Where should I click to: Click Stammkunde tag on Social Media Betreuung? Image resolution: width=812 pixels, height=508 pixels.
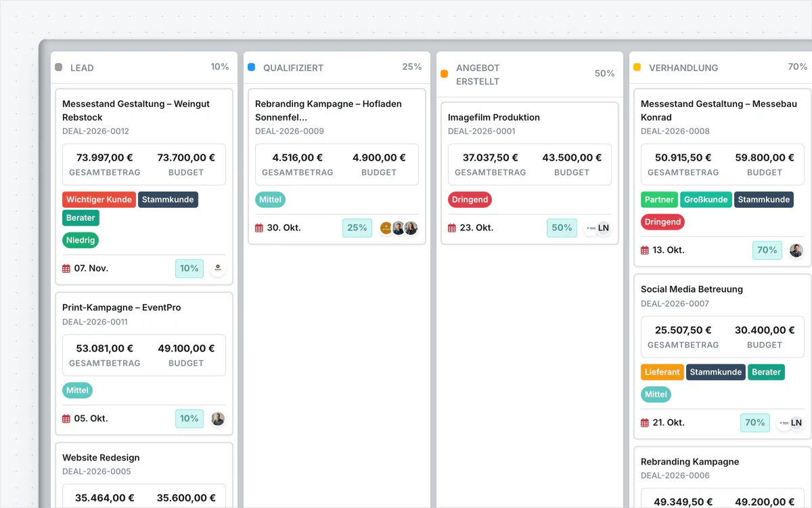[716, 372]
